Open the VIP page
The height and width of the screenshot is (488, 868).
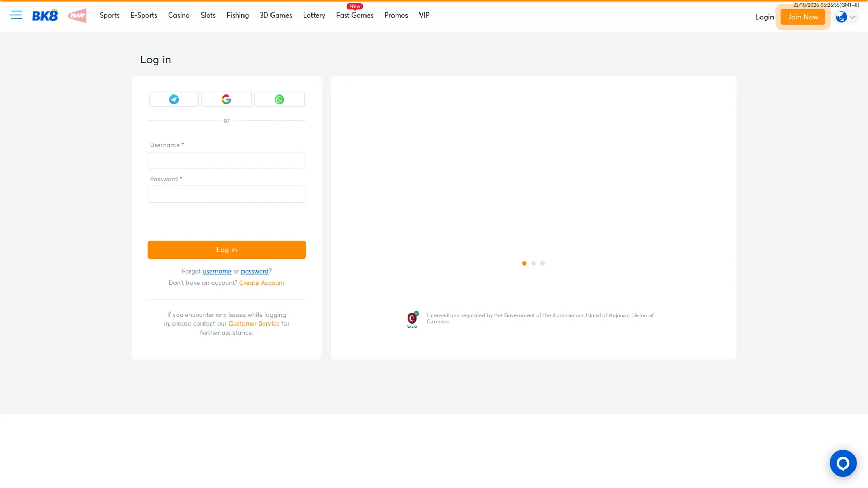click(x=424, y=15)
